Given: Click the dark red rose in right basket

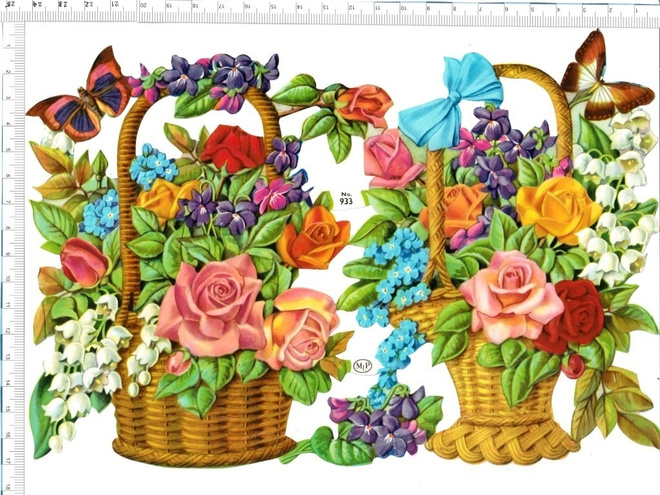Looking at the screenshot, I should point(572,317).
